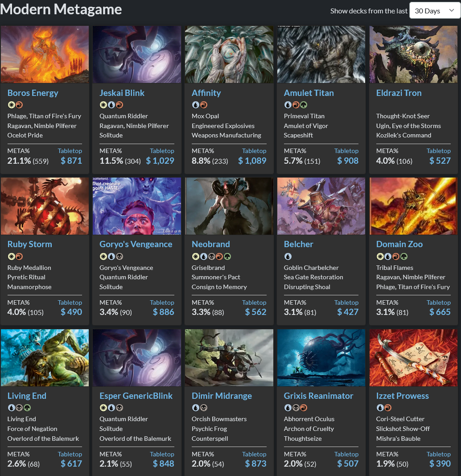Viewport: 461px width, 476px height.
Task: Click the blue mana icon under Amulet Titan
Action: tap(288, 105)
